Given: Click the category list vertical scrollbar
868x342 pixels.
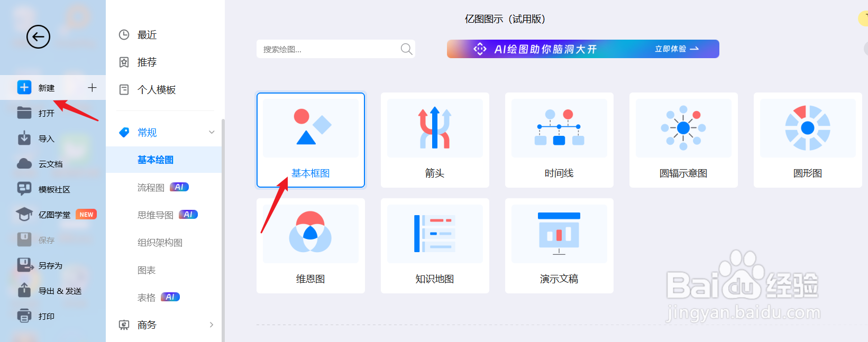Looking at the screenshot, I should [223, 230].
